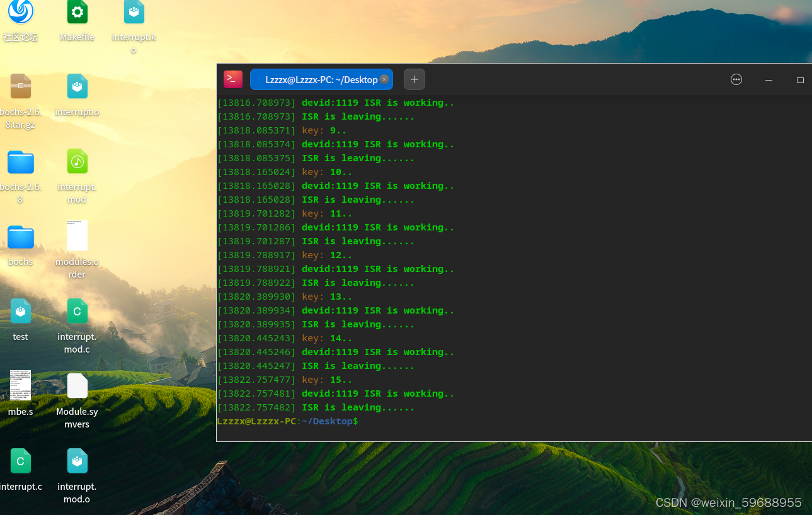Click timestamp [13816.708973] on the 'devid:1119' line
This screenshot has width=812, height=515.
click(256, 103)
